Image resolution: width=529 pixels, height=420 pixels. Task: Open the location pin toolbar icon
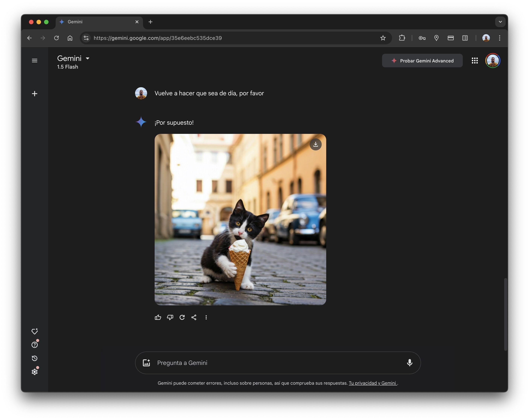(436, 38)
